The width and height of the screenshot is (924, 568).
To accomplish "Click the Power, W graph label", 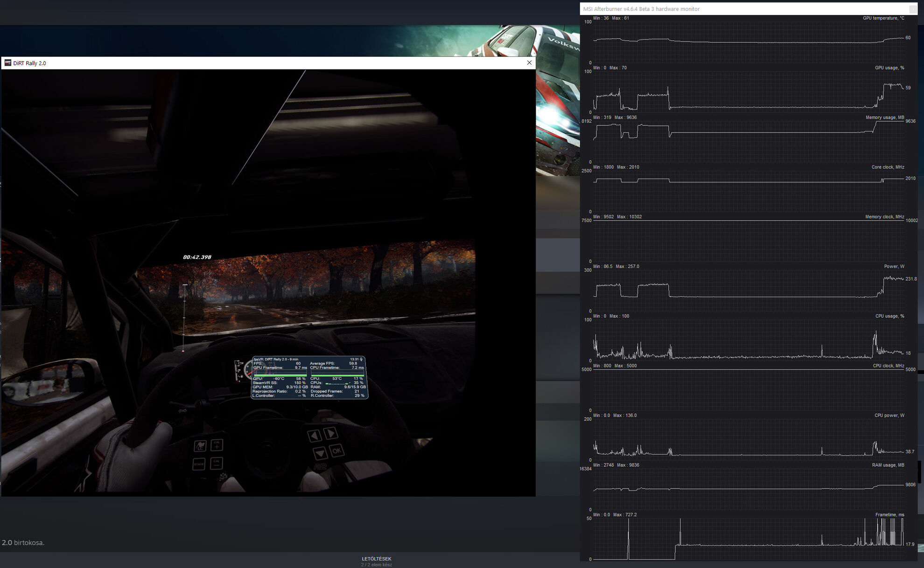I will (x=894, y=266).
